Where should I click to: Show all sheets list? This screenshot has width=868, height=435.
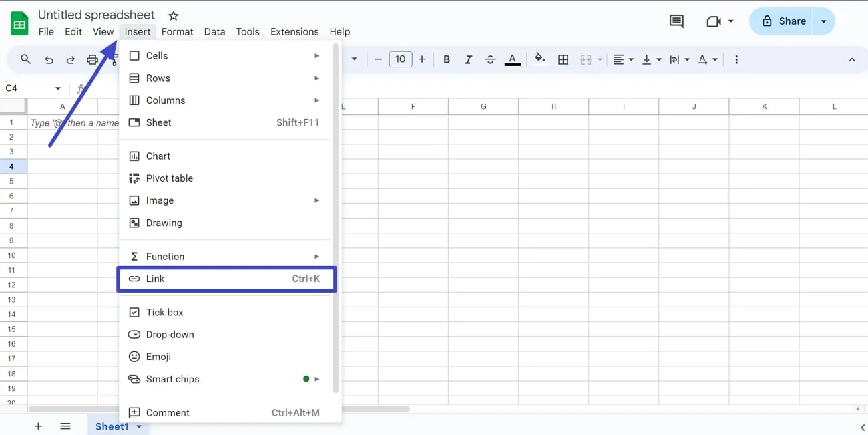(x=65, y=426)
